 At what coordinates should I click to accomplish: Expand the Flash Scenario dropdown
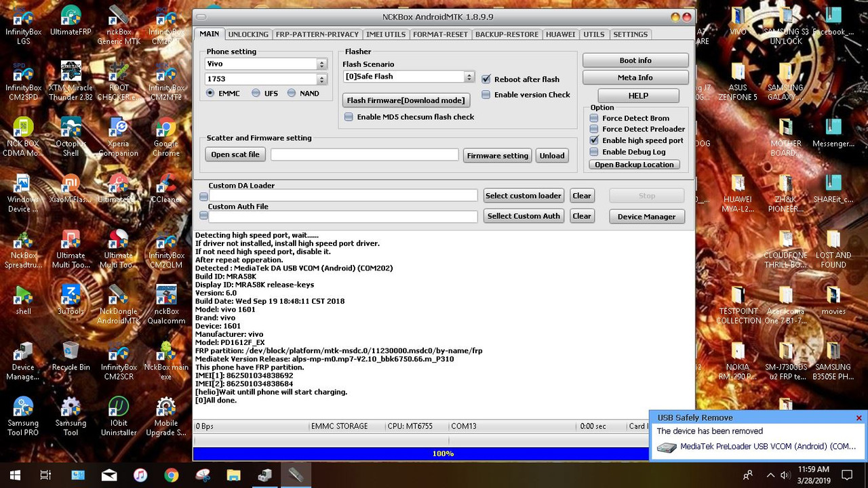(469, 77)
